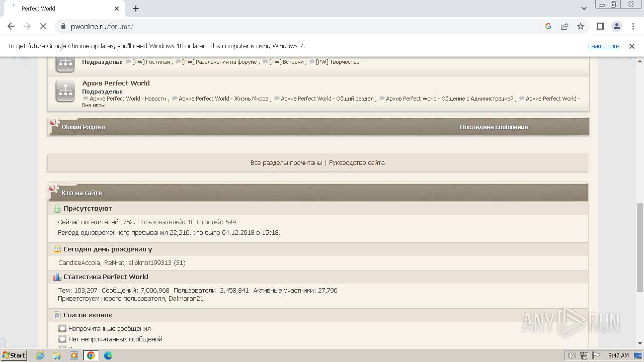Viewport: 644px width, 362px height.
Task: Click the page vertical scrollbar thumb
Action: click(x=640, y=247)
